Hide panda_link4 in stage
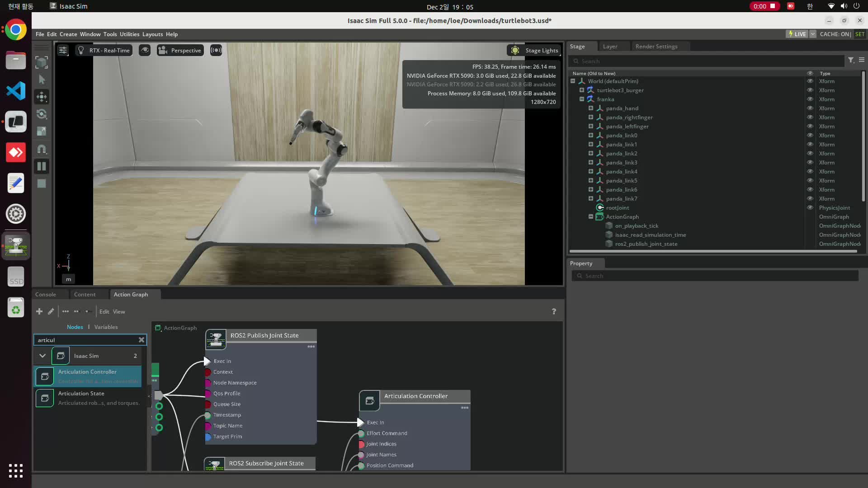The width and height of the screenshot is (868, 488). click(x=810, y=172)
